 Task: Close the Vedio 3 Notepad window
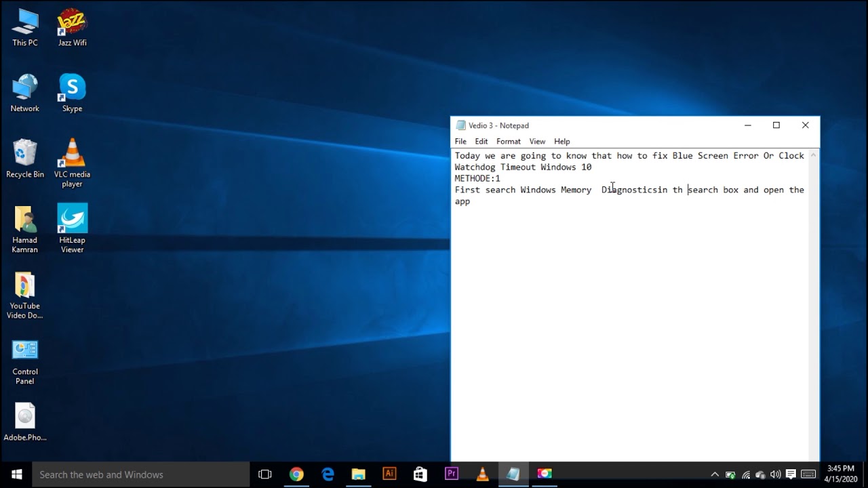pyautogui.click(x=805, y=125)
